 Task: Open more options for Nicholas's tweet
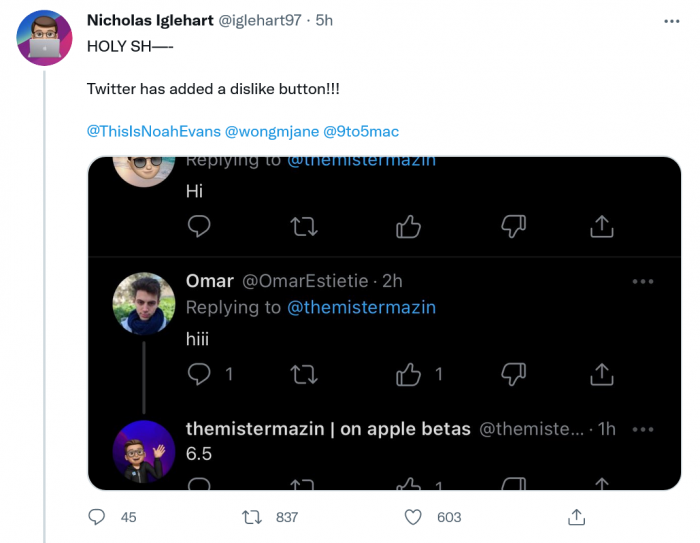[669, 21]
